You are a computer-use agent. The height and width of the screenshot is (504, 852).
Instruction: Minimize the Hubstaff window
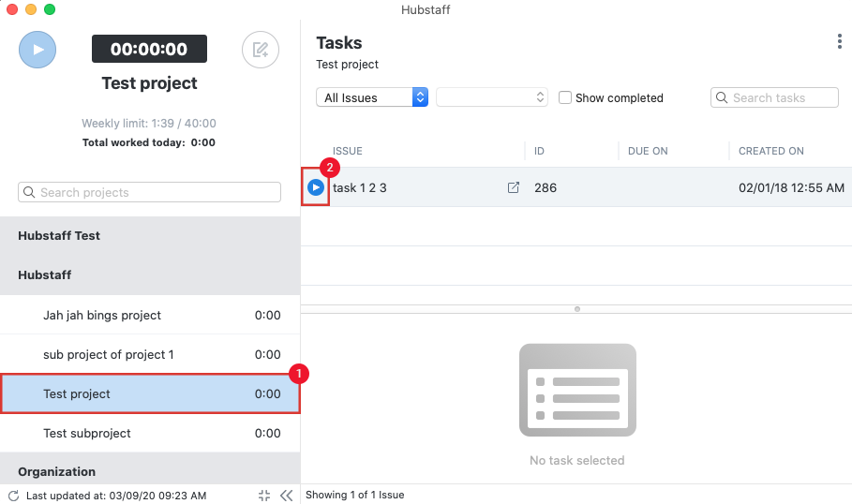31,9
